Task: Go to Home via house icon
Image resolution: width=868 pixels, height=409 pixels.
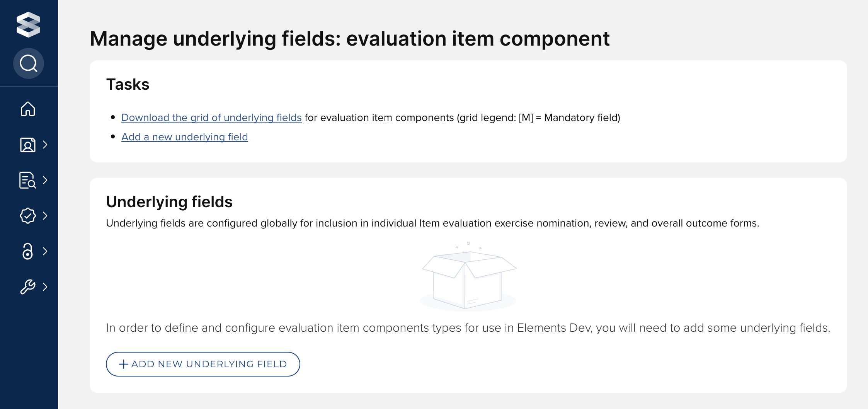Action: click(x=28, y=109)
